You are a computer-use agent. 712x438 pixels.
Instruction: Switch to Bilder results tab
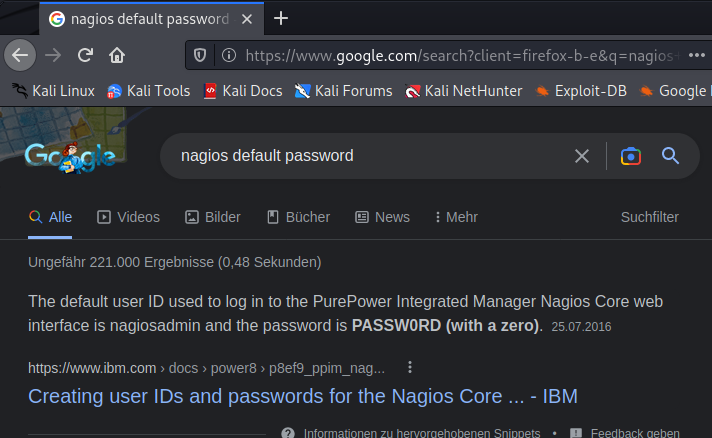[x=213, y=217]
